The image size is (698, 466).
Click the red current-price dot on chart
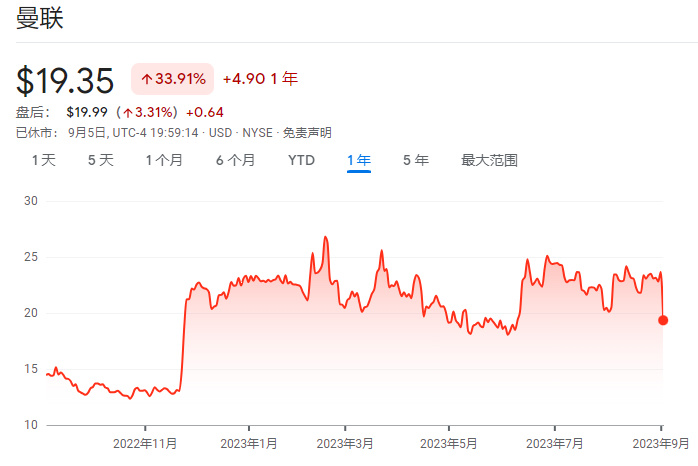(663, 320)
